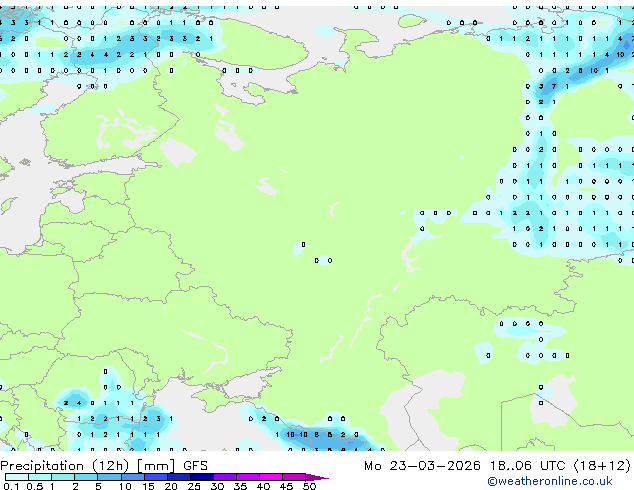634x490 pixels.
Task: Click the legend label '0.1'
Action: (11, 486)
